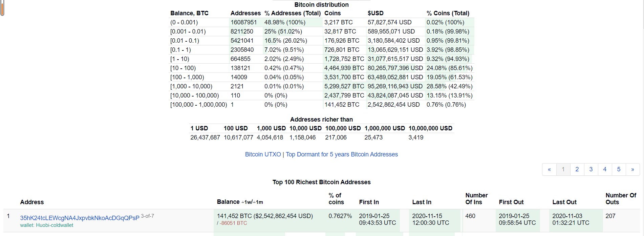The width and height of the screenshot is (644, 236).
Task: Click the 1m delta sort indicator
Action: [x=258, y=202]
